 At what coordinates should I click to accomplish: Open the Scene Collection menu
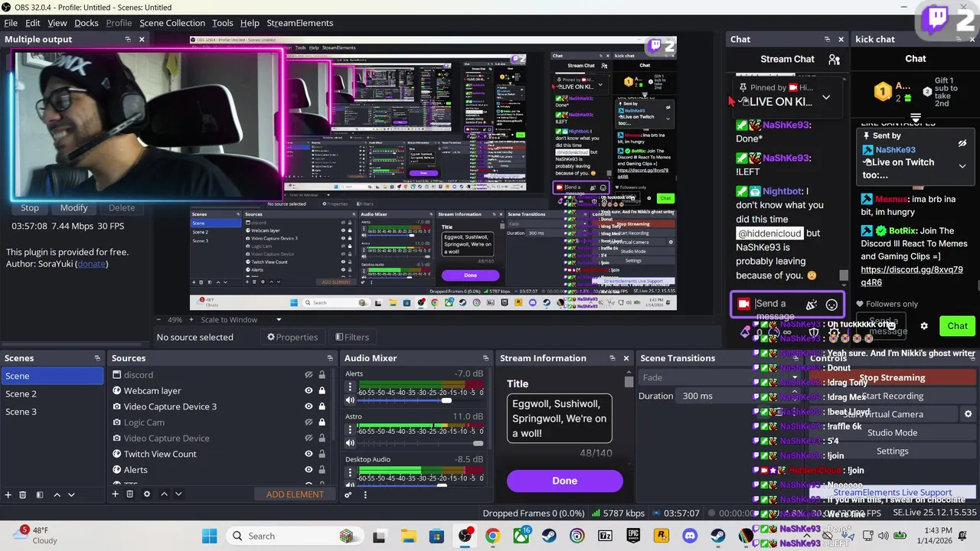click(x=172, y=23)
